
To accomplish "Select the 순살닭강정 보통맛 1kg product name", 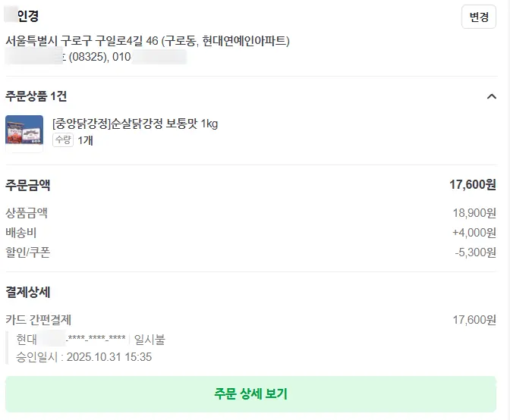I will pos(135,124).
